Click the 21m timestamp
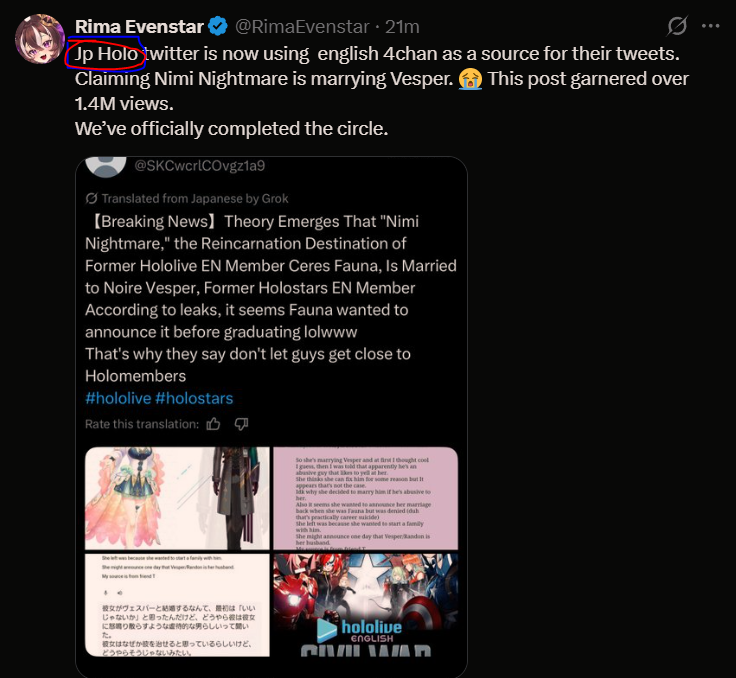Viewport: 736px width, 678px height. pos(402,27)
